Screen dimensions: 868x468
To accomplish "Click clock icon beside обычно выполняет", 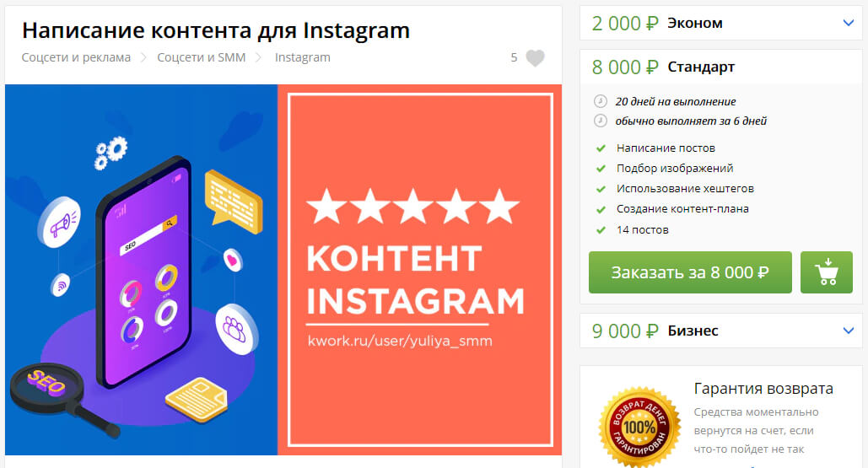I will [601, 121].
